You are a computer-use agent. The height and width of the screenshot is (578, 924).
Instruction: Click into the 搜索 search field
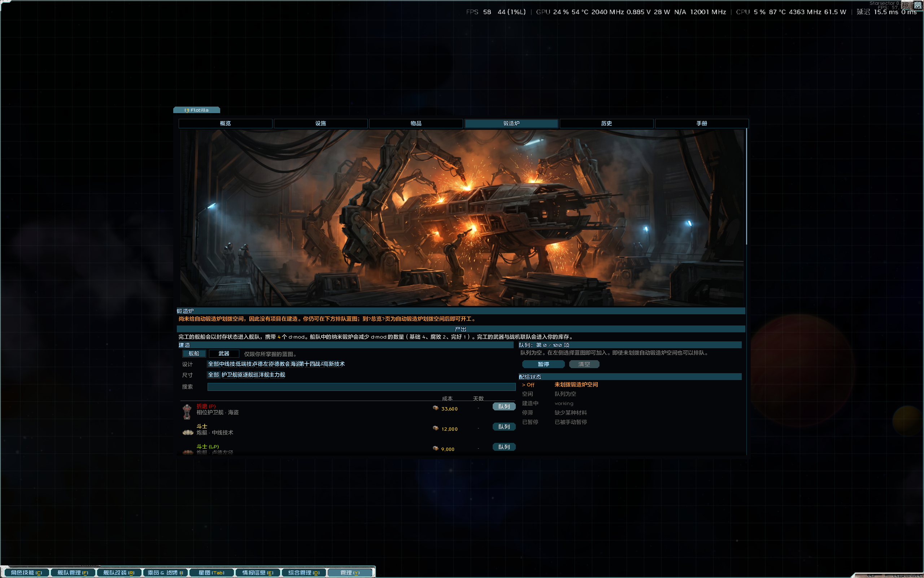point(361,387)
